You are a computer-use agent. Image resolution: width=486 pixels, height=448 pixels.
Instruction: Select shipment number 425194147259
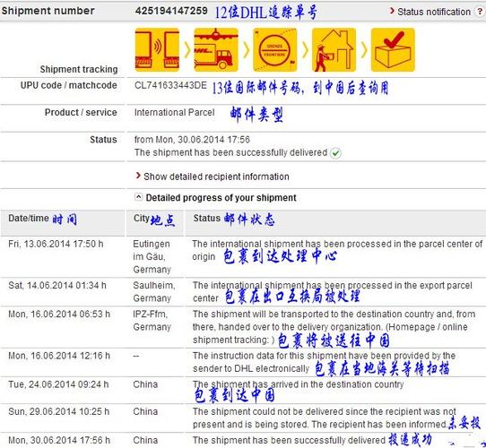[171, 11]
